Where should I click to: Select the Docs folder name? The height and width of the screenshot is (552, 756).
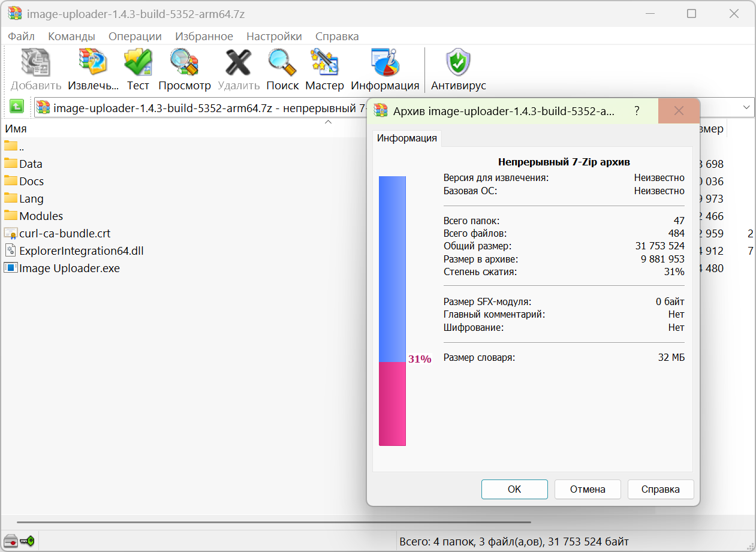(x=31, y=181)
